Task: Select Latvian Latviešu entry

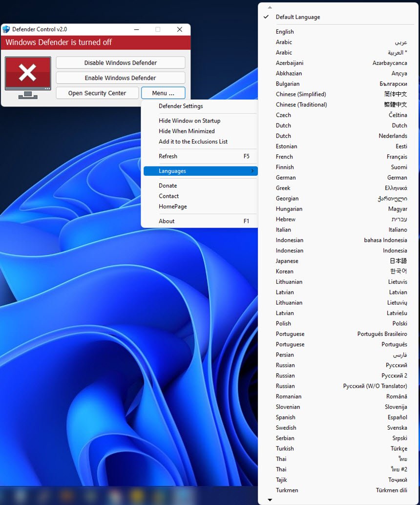Action: (338, 313)
